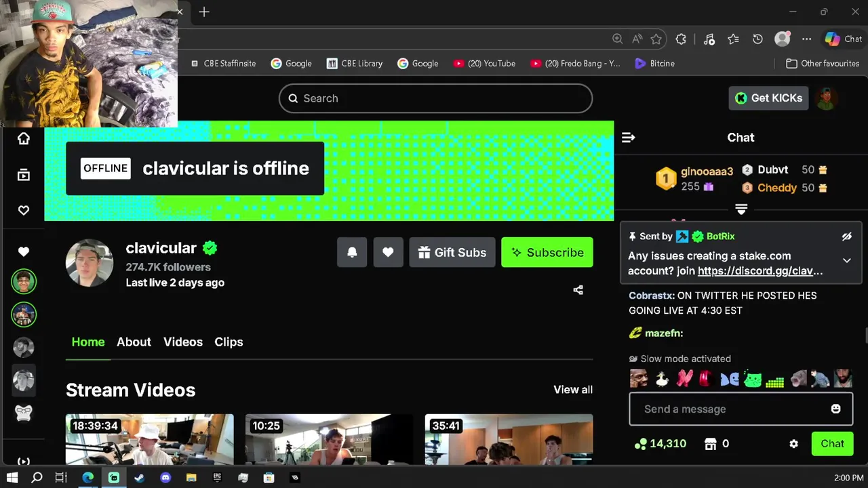Click View all for Stream Videos
The height and width of the screenshot is (488, 868).
coord(573,390)
